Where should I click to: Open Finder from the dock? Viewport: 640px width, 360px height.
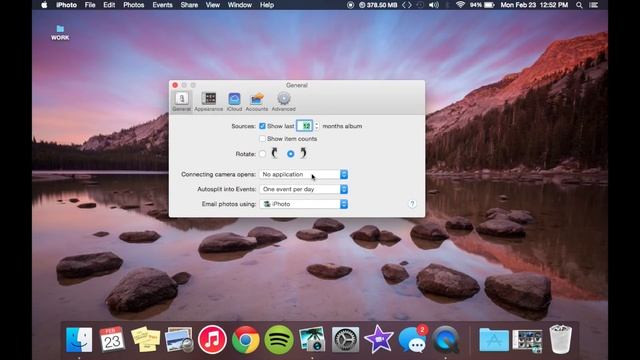point(79,340)
